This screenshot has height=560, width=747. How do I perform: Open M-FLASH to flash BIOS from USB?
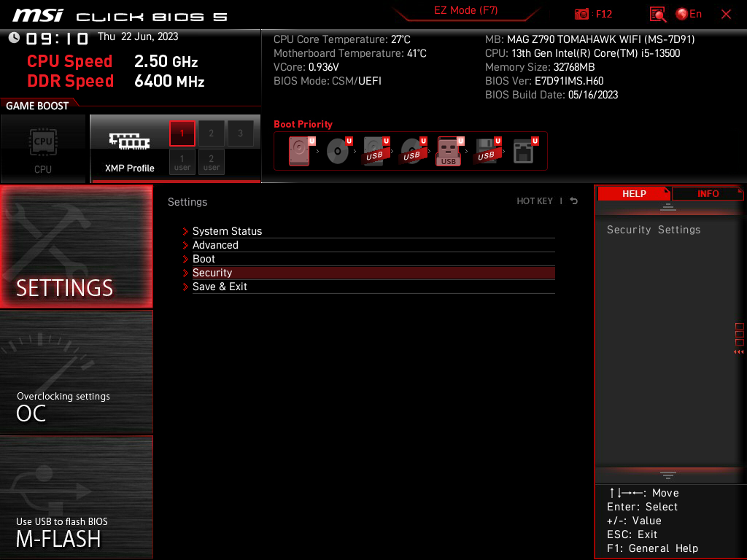[76, 497]
